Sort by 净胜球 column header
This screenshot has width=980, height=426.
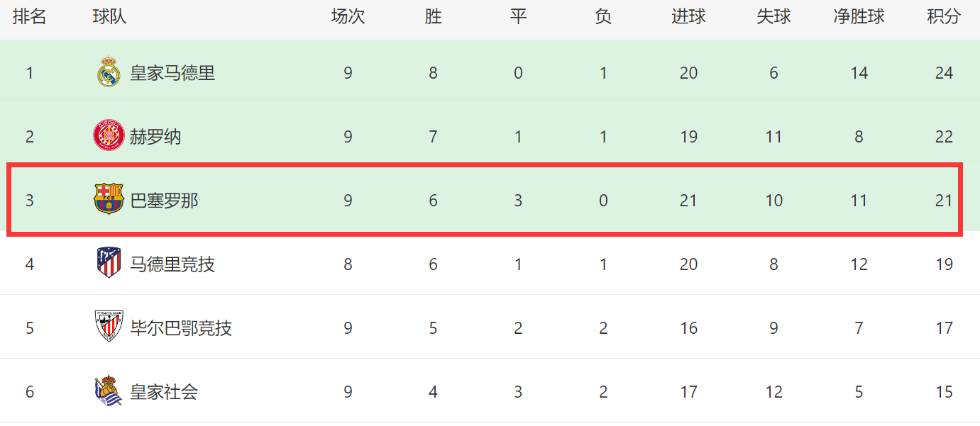859,17
